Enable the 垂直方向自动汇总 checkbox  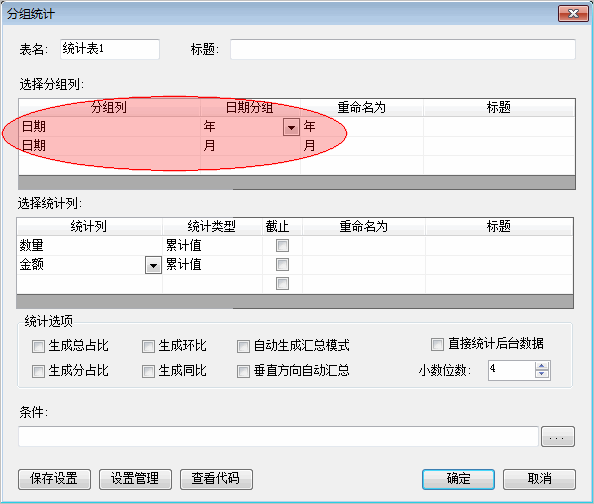click(x=243, y=371)
